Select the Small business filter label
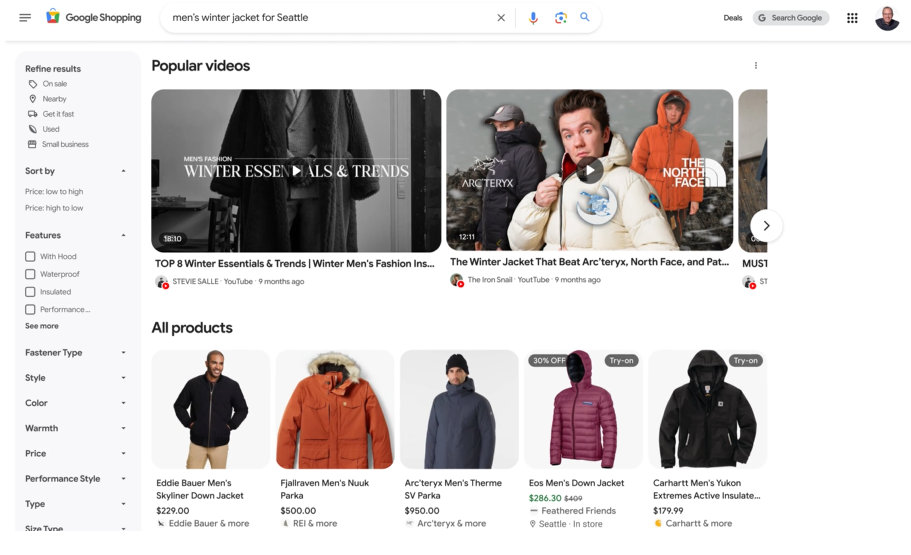Viewport: 911px width, 555px height. 65,144
